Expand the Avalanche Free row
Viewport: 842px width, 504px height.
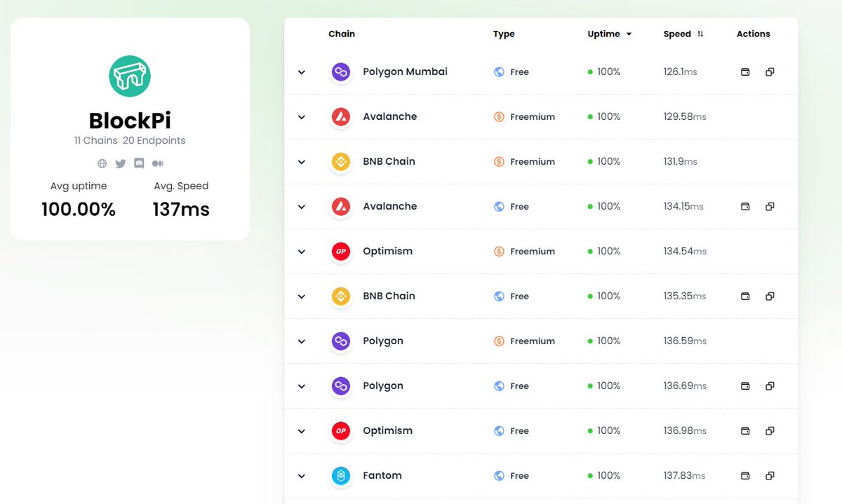coord(302,207)
